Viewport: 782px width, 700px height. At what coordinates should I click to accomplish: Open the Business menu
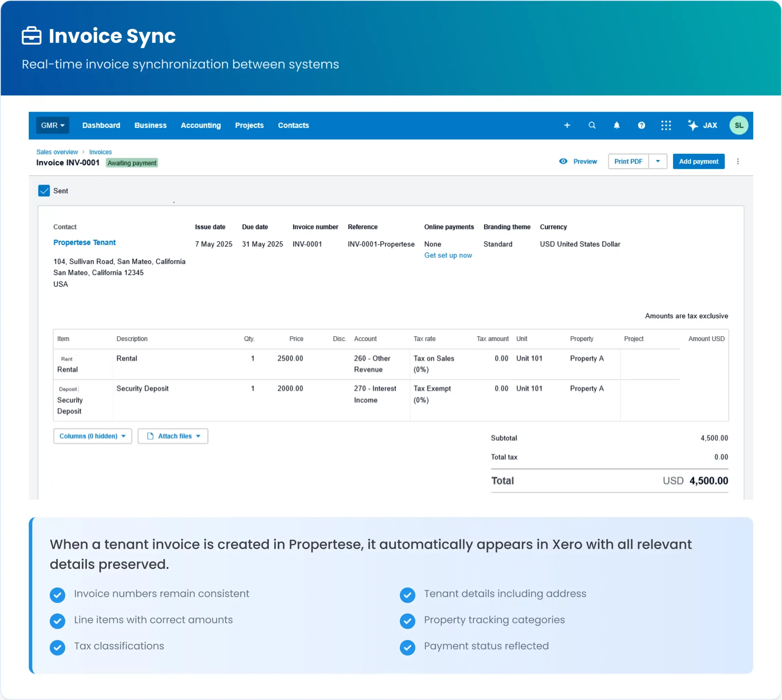click(150, 126)
